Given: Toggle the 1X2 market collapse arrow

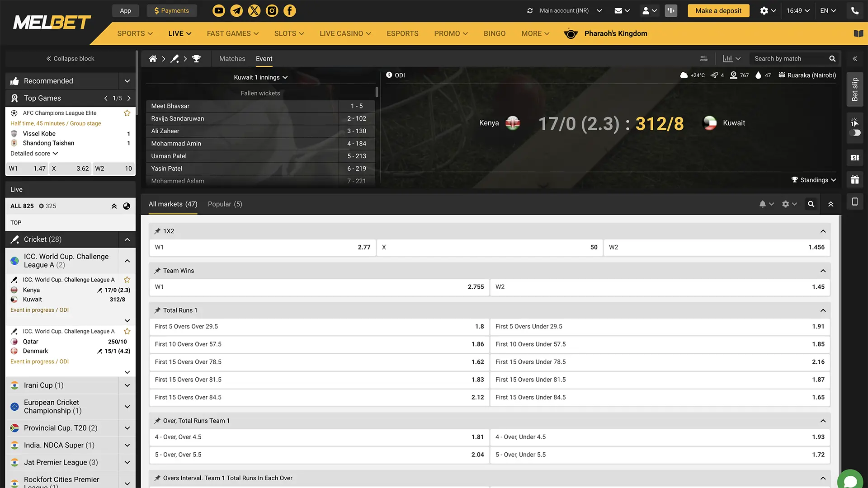Looking at the screenshot, I should [x=823, y=231].
